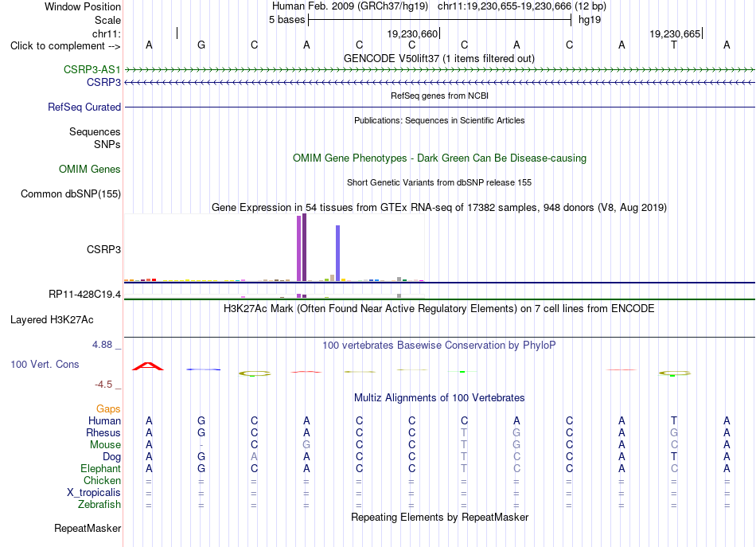Click the tall blue GTEx expression bar
756x547 pixels.
pos(338,253)
